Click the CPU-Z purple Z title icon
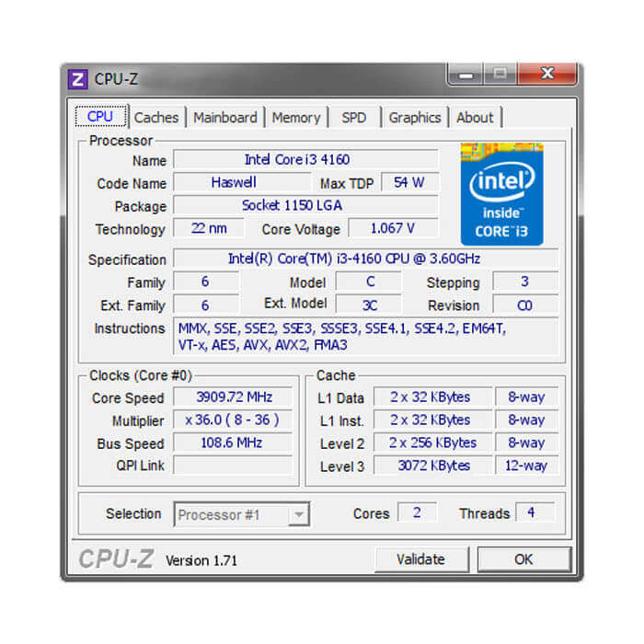644x644 pixels. [x=78, y=79]
